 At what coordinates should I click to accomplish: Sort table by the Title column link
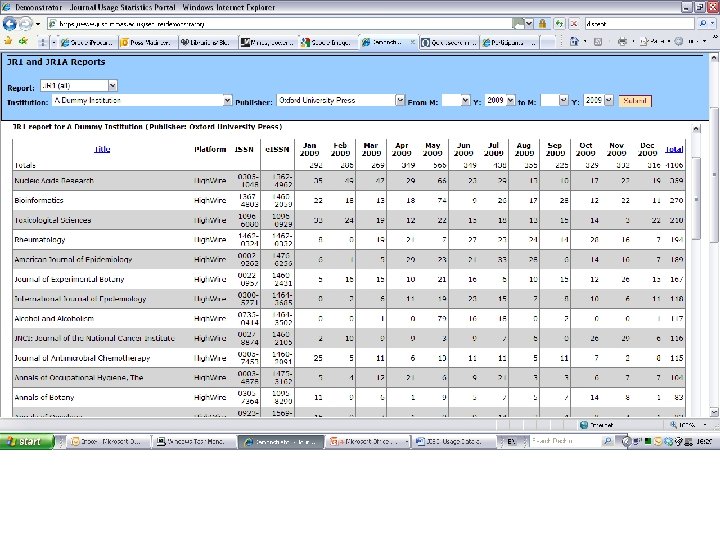(102, 149)
